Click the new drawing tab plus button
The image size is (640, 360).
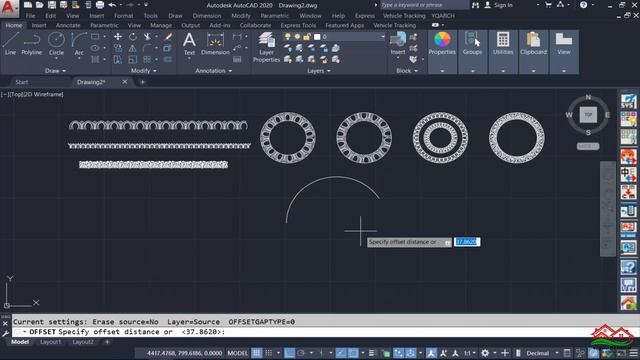(142, 82)
